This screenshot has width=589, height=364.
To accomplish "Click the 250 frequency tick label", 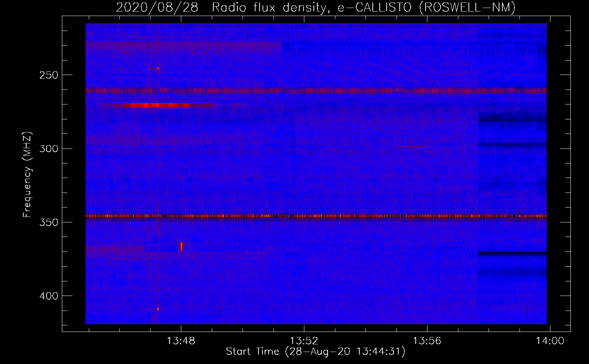I will tap(49, 75).
